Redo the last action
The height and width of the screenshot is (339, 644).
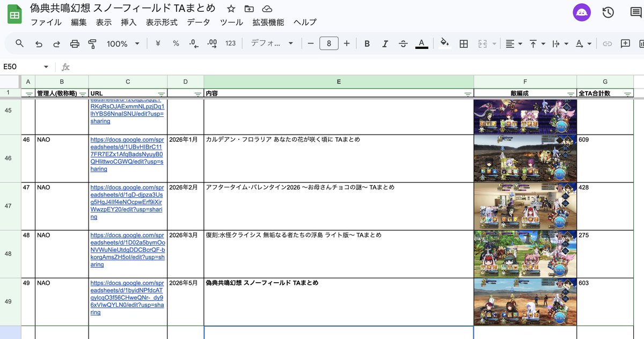pyautogui.click(x=56, y=43)
